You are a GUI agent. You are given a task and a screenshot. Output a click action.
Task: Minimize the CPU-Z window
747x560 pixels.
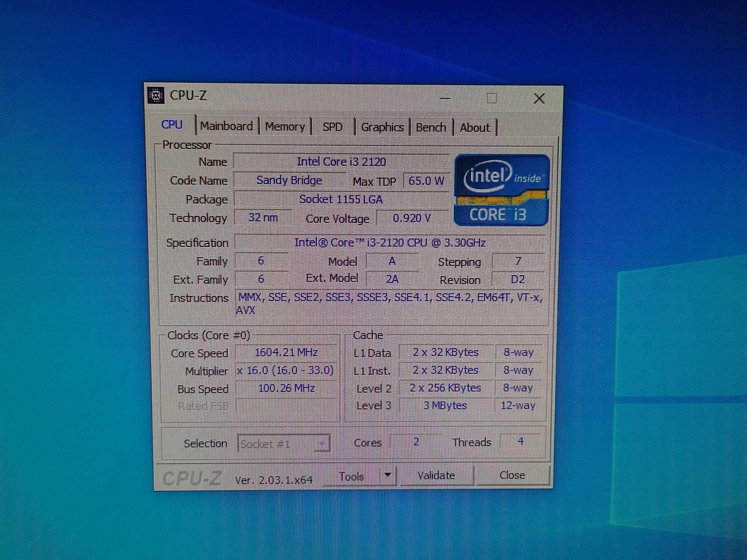click(x=445, y=99)
